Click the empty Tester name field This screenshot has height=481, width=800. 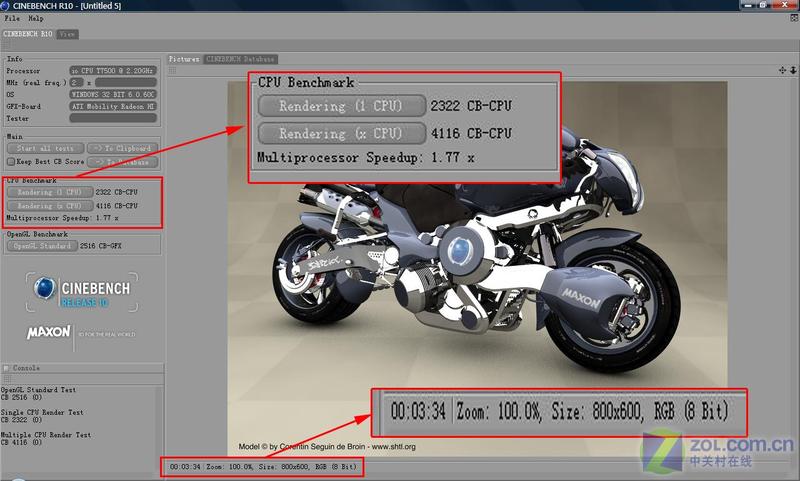pyautogui.click(x=113, y=118)
